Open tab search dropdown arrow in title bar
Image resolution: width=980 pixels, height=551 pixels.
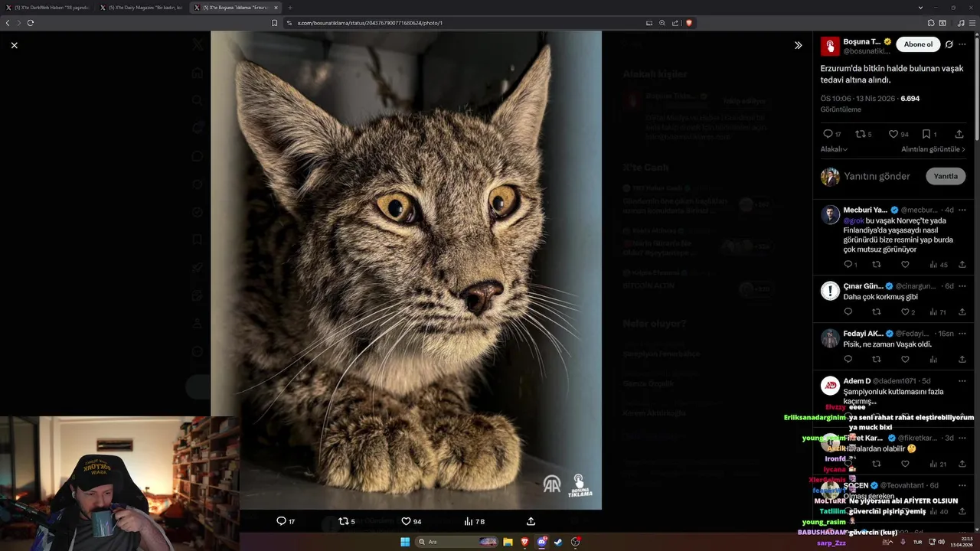coord(920,8)
